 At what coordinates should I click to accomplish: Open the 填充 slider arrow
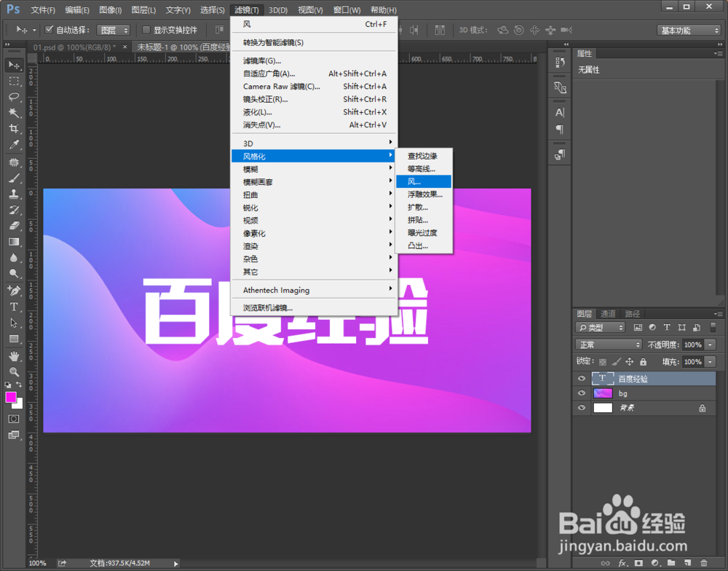coord(711,361)
